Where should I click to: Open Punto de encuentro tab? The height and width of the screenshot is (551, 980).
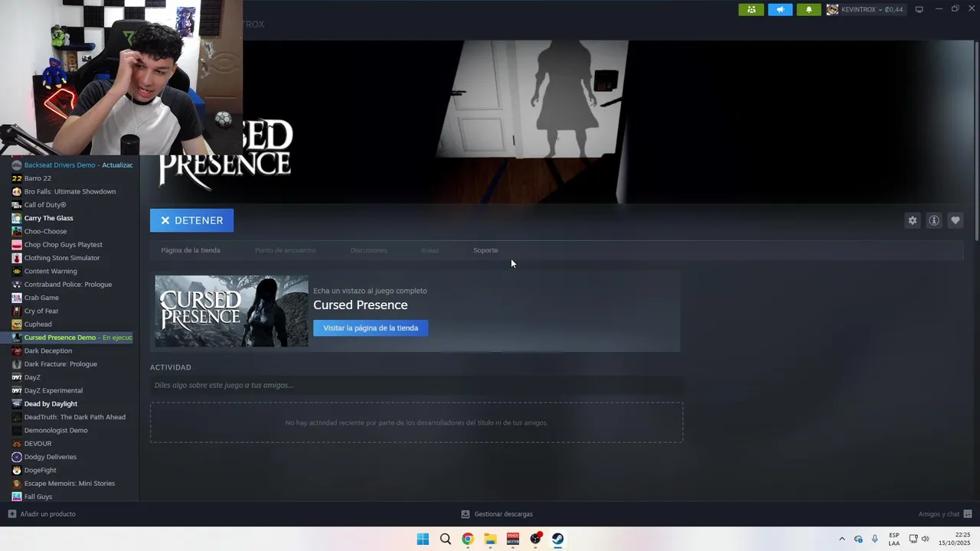point(285,250)
